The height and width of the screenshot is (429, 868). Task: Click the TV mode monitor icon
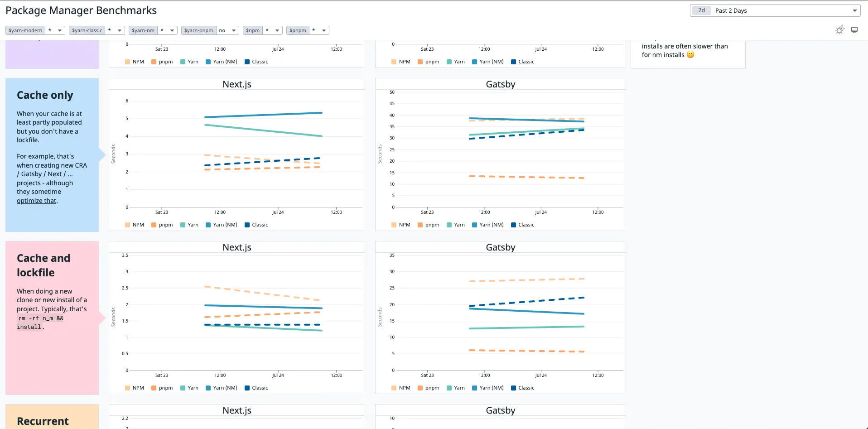pos(854,30)
